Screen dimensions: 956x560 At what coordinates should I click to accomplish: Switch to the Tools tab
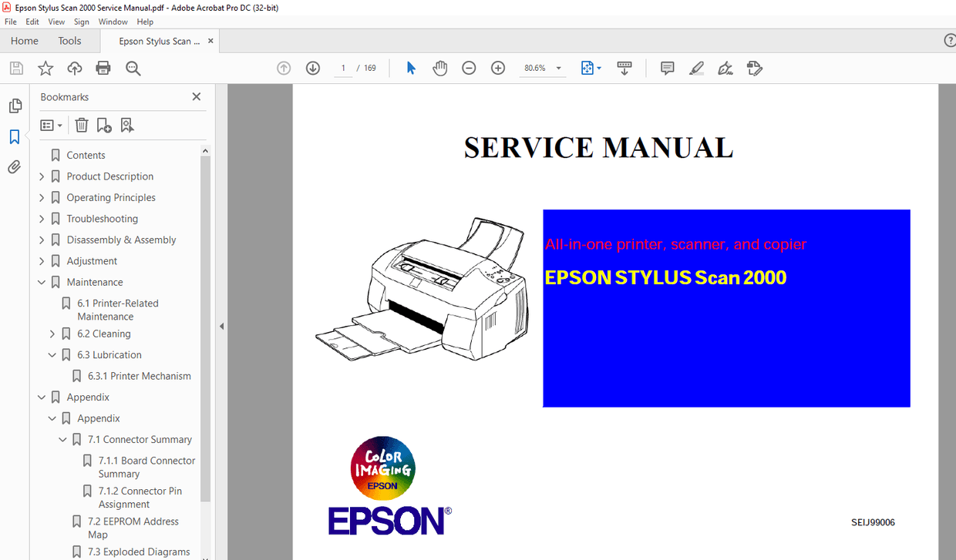[x=69, y=40]
